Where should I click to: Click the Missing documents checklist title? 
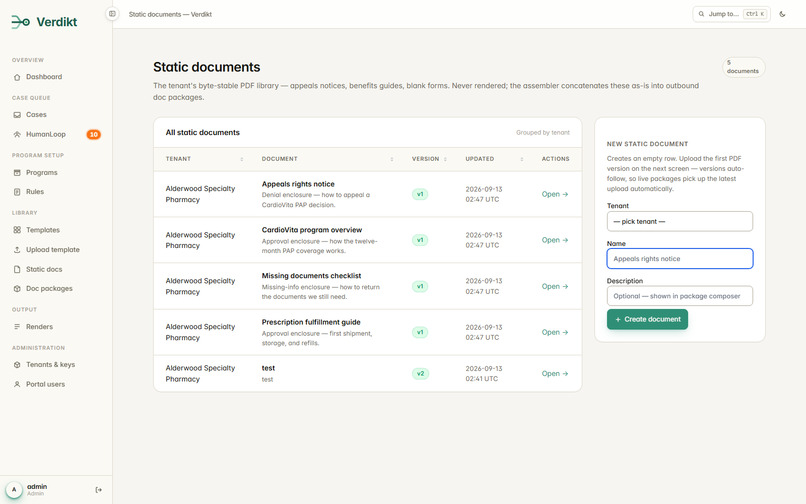pyautogui.click(x=312, y=276)
